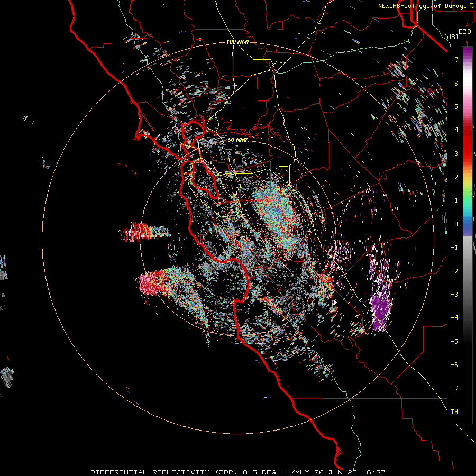Click the ZDR color scale bar

point(467,235)
